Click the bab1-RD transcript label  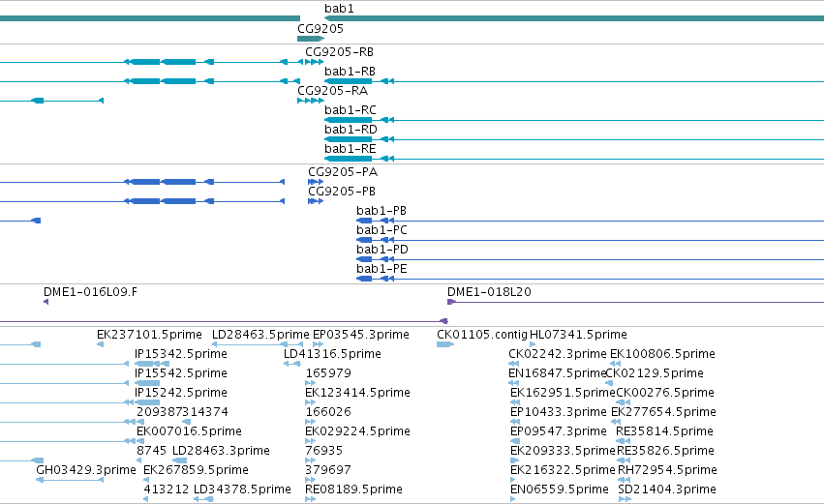pos(351,130)
